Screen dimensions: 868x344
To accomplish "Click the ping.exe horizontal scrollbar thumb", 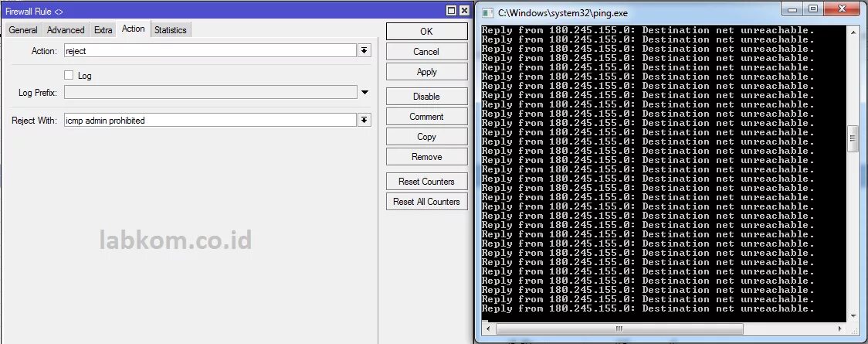I will 619,329.
